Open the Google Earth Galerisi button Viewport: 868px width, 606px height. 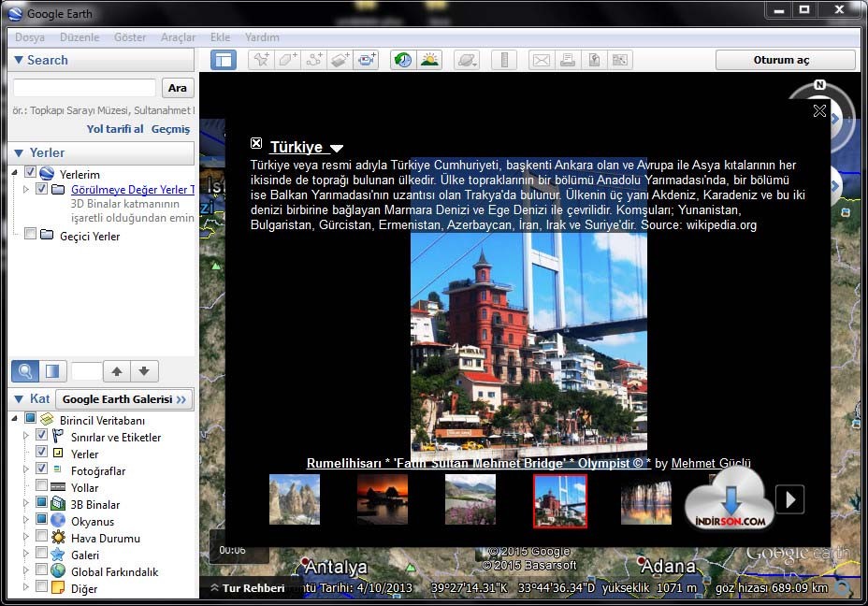coord(124,399)
